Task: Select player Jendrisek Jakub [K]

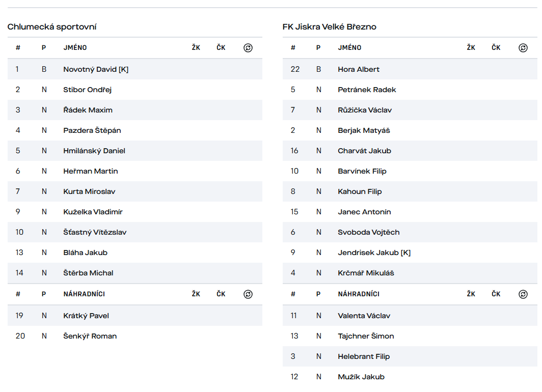Action: 374,253
